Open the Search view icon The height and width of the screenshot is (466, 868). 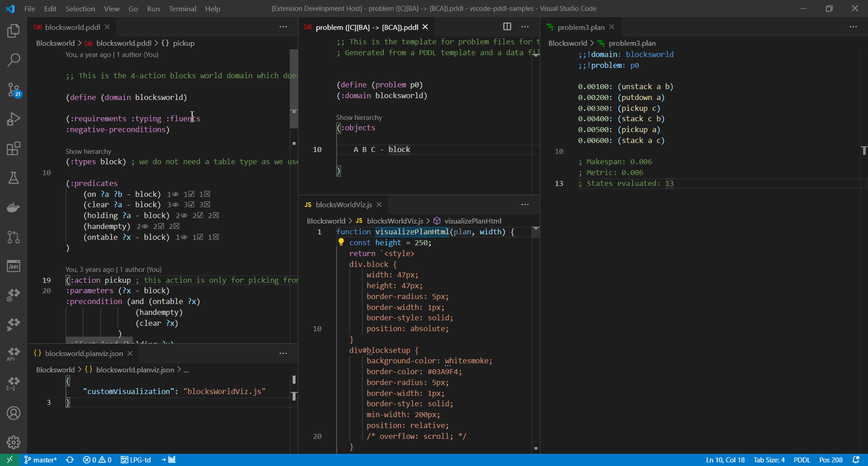pyautogui.click(x=14, y=60)
